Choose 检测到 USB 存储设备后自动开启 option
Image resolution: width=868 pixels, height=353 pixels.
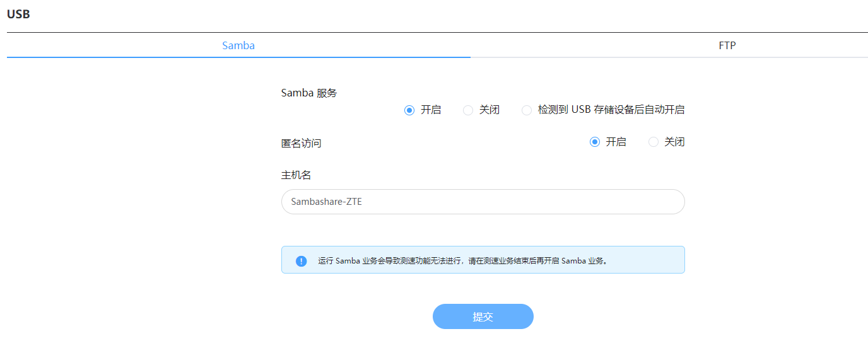coord(527,110)
